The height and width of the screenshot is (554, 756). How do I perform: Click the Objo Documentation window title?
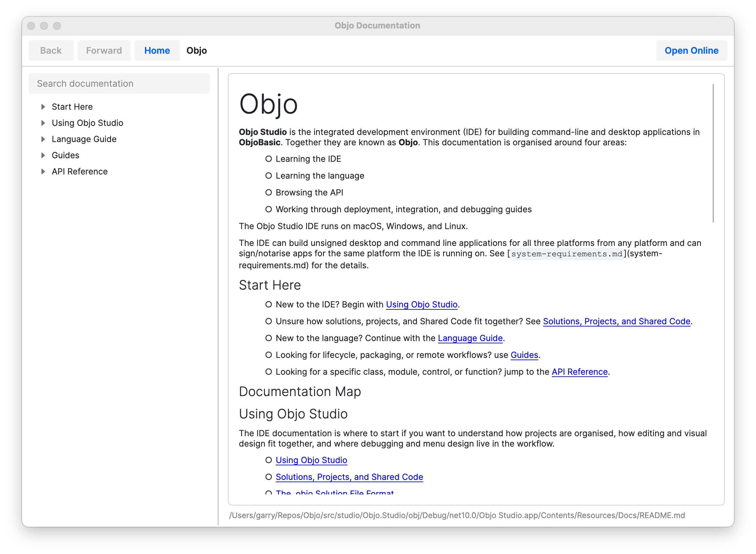coord(377,26)
